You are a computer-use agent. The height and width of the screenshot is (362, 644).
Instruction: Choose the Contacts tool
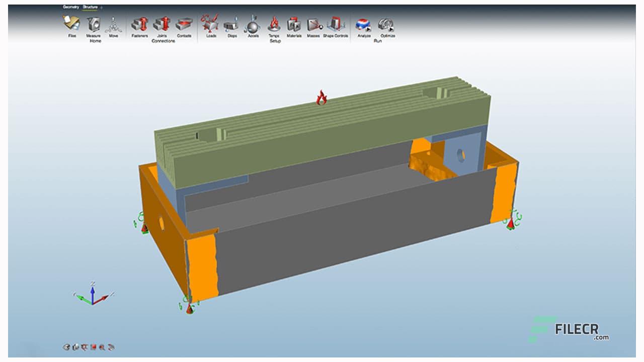click(x=184, y=24)
